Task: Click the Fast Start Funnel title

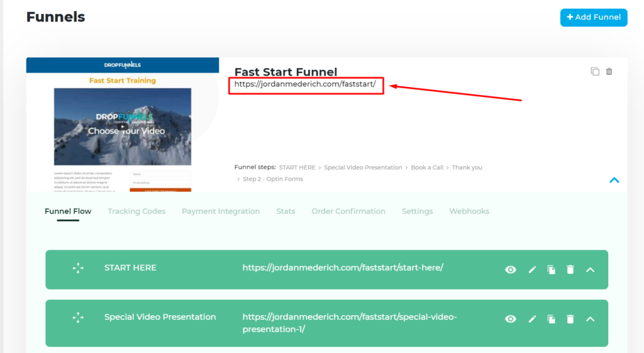Action: click(286, 72)
